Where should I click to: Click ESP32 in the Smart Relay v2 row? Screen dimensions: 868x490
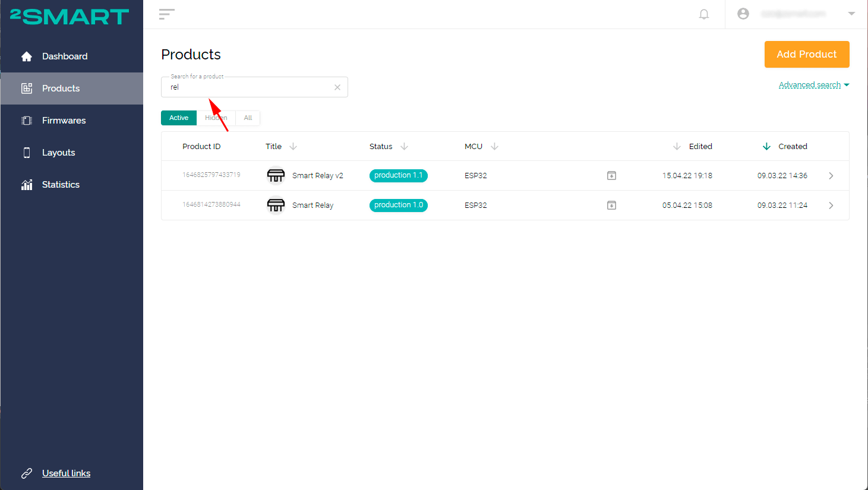coord(476,176)
